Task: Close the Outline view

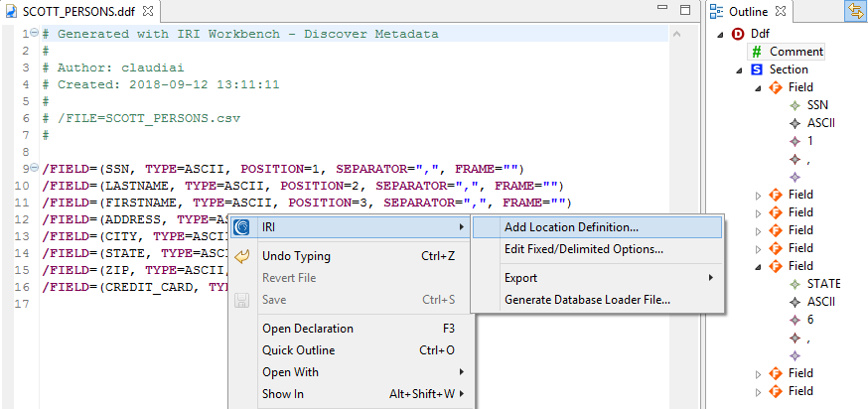Action: [x=780, y=11]
